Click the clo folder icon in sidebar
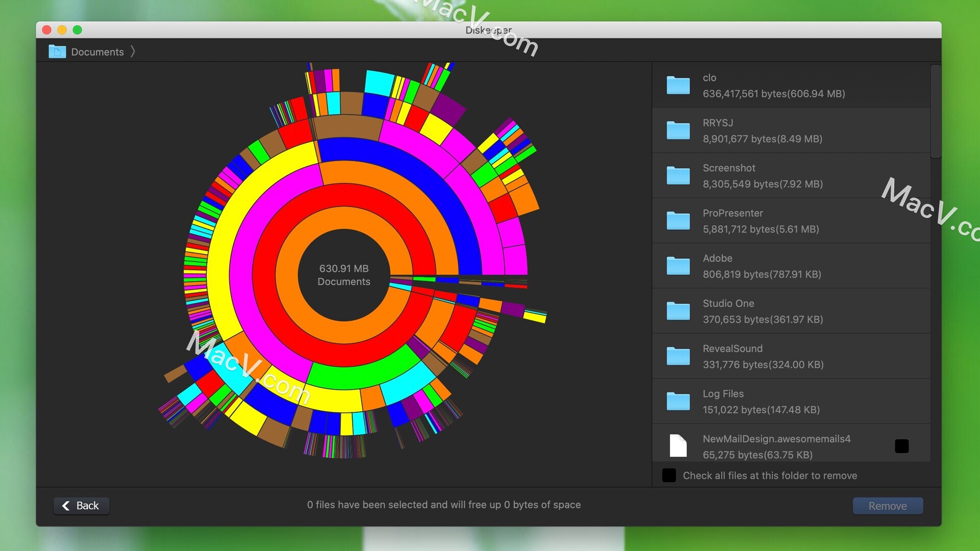980x551 pixels. [678, 84]
